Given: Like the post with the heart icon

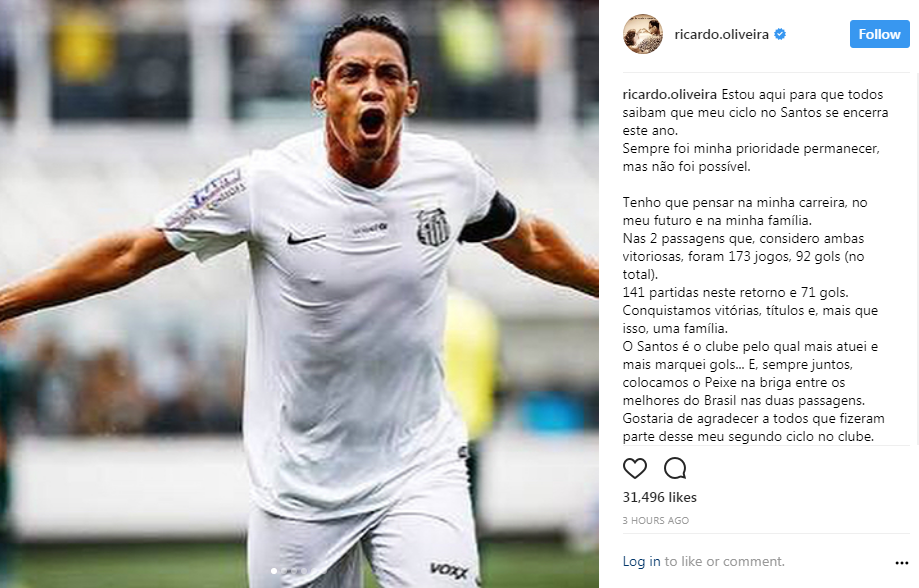Looking at the screenshot, I should click(x=634, y=468).
